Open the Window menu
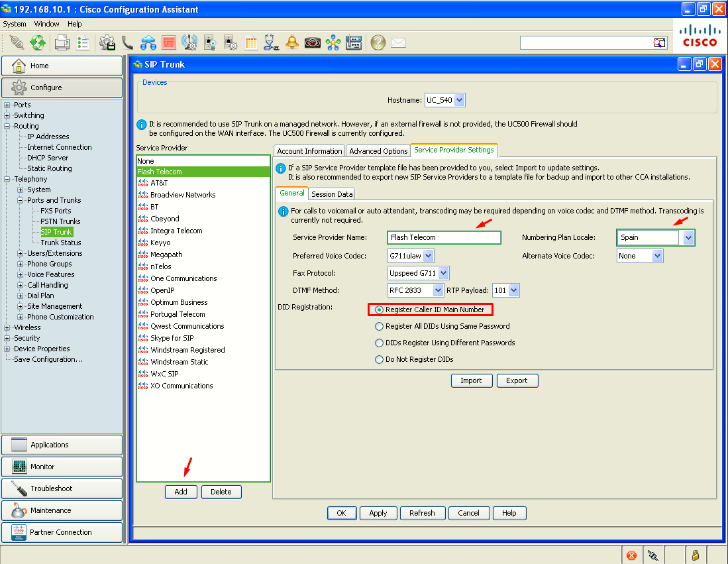Image resolution: width=728 pixels, height=564 pixels. (46, 24)
